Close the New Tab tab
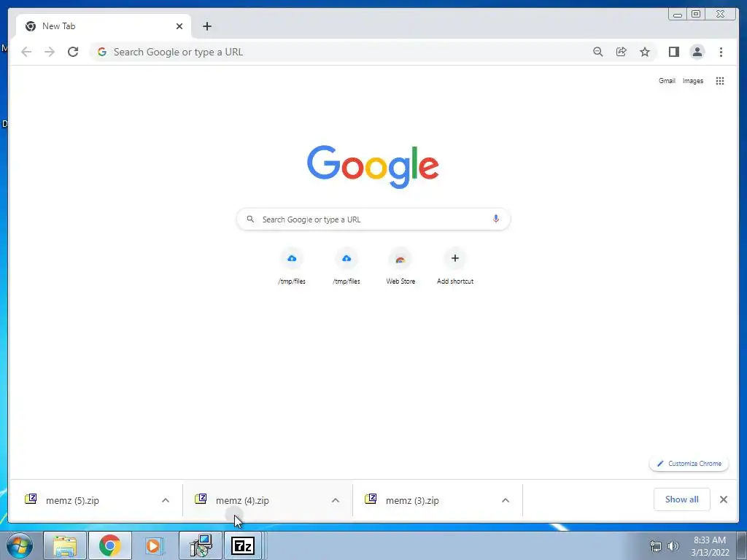Viewport: 747px width, 560px height. coord(179,26)
